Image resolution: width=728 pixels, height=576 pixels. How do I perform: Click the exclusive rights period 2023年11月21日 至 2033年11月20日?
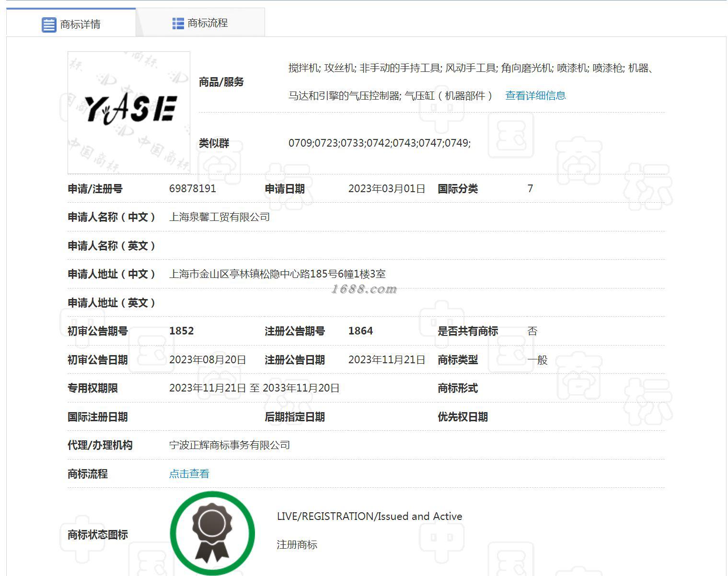click(x=254, y=388)
